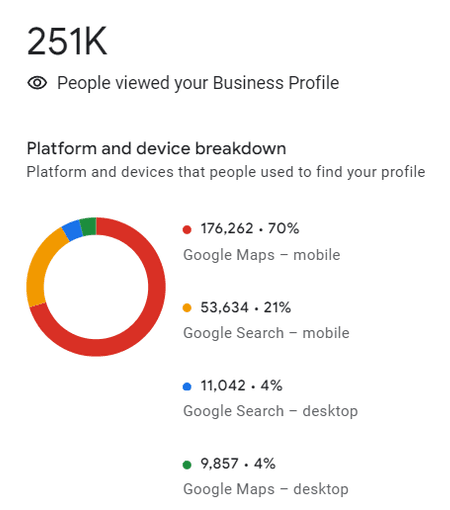450x510 pixels.
Task: Click the 251K total views number
Action: (x=67, y=41)
